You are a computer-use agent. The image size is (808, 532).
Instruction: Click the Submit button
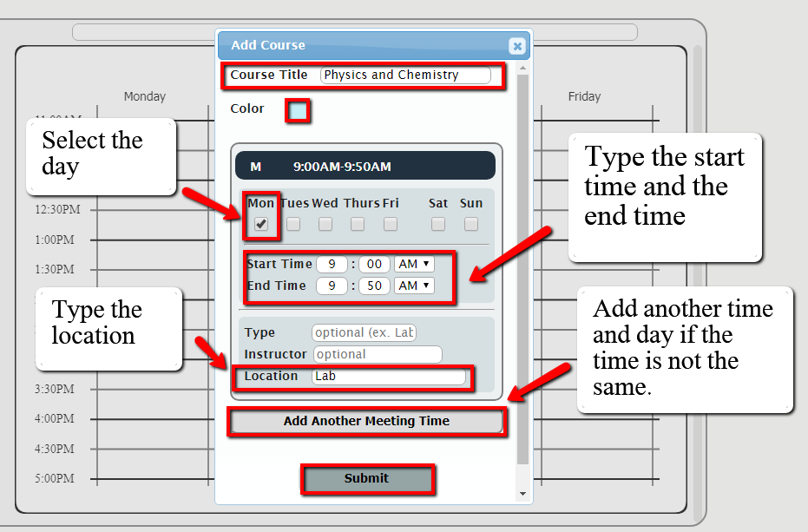coord(367,478)
